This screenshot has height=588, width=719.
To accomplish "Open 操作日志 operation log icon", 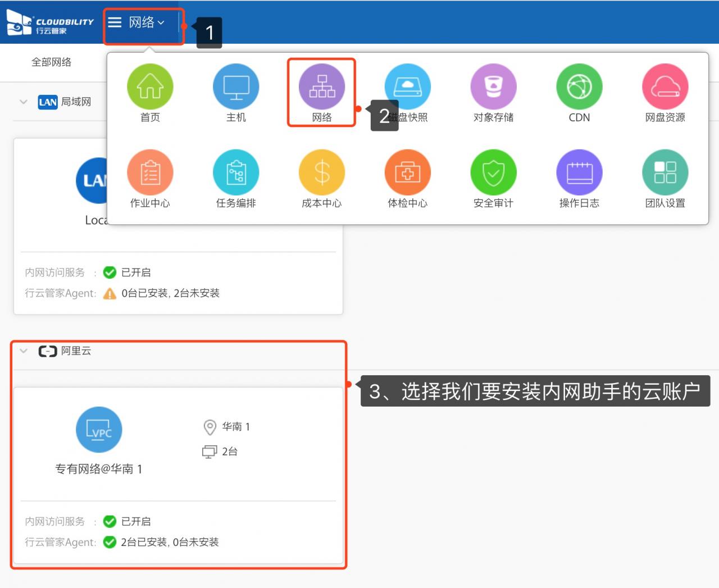I will tap(579, 172).
